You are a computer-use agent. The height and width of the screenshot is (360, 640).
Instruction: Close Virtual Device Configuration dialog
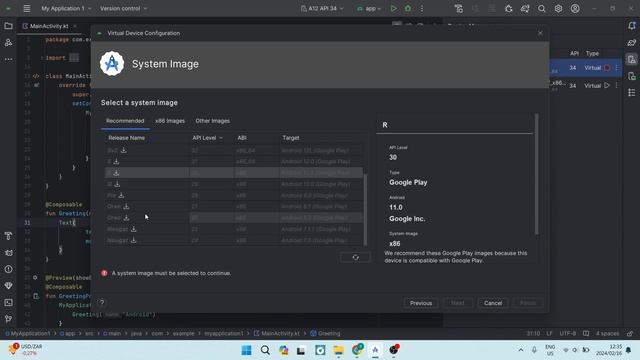pos(540,33)
